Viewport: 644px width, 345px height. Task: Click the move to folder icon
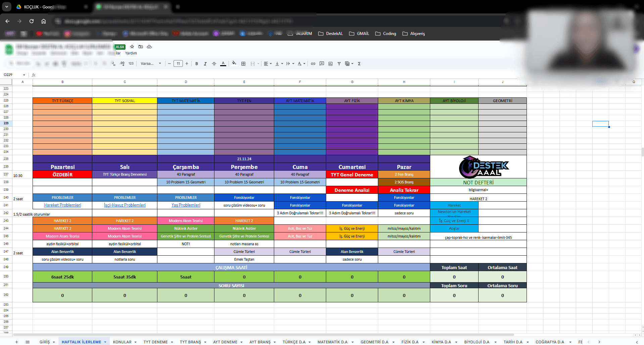click(x=141, y=47)
